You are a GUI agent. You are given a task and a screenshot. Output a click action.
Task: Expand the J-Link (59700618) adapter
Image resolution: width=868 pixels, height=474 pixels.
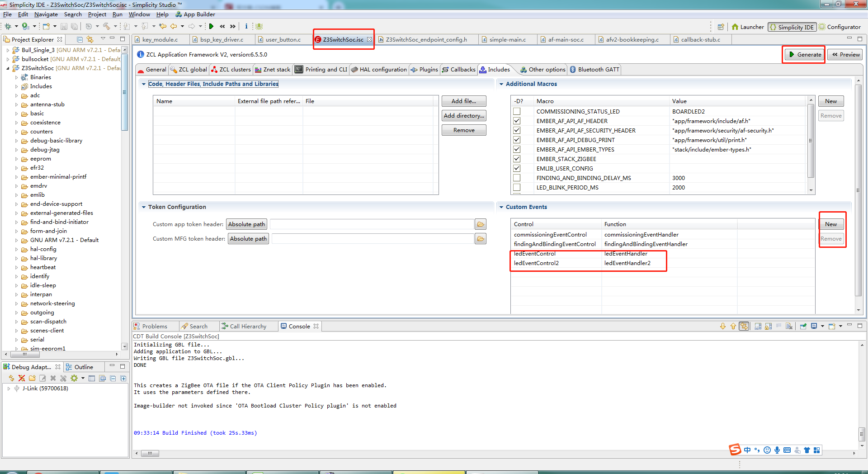click(x=9, y=389)
